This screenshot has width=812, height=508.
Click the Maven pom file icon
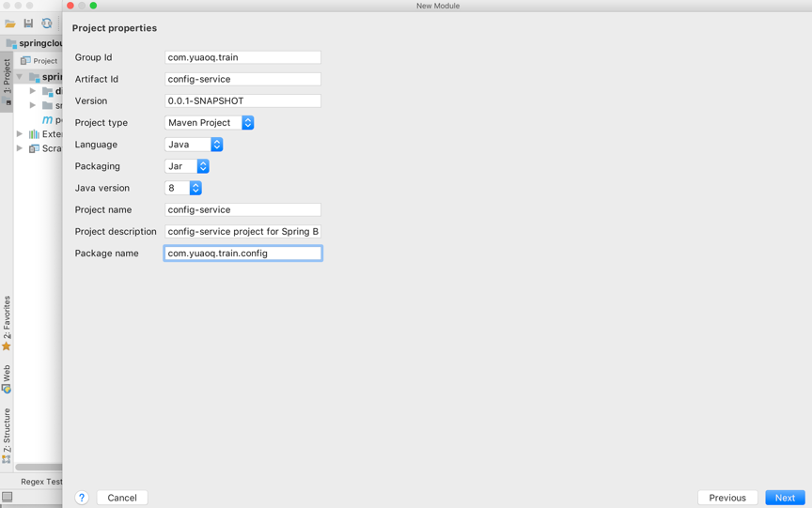click(x=47, y=119)
